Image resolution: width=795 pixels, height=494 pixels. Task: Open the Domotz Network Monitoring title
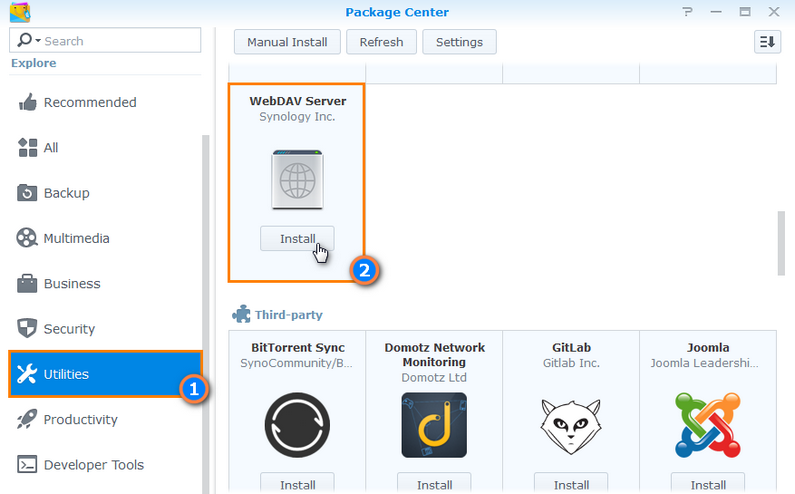point(435,355)
